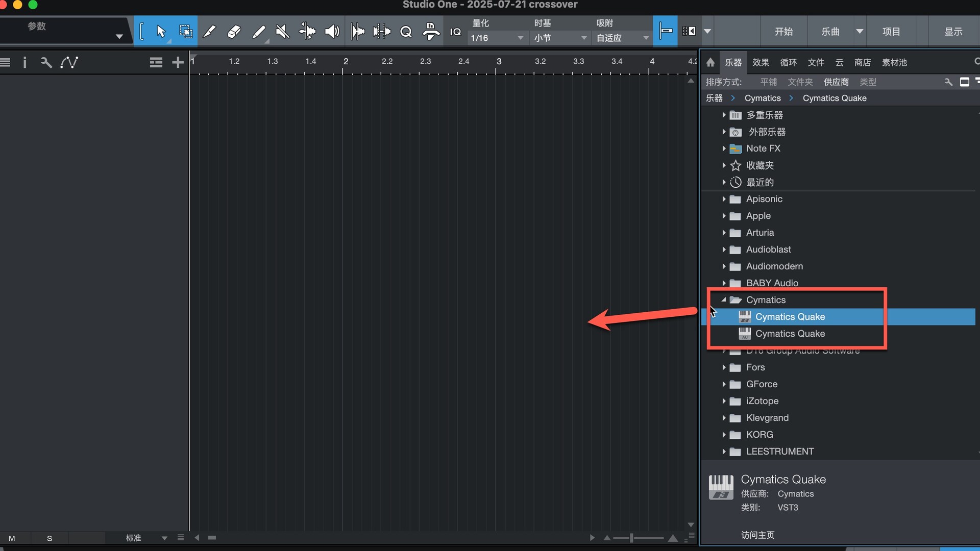Collapse the Cymatics folder
Viewport: 980px width, 551px height.
[x=724, y=299]
